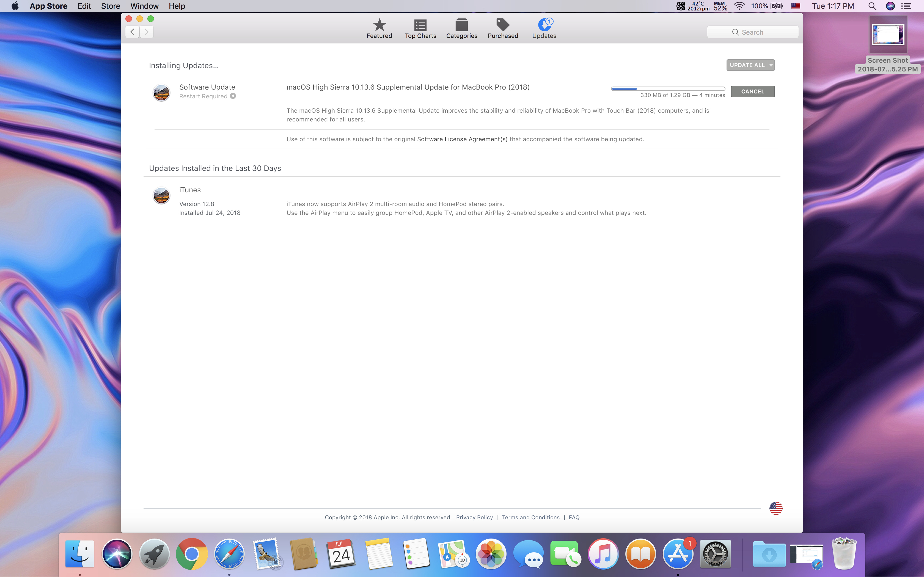Expand the Update All dropdown arrow
The height and width of the screenshot is (577, 924).
click(771, 65)
